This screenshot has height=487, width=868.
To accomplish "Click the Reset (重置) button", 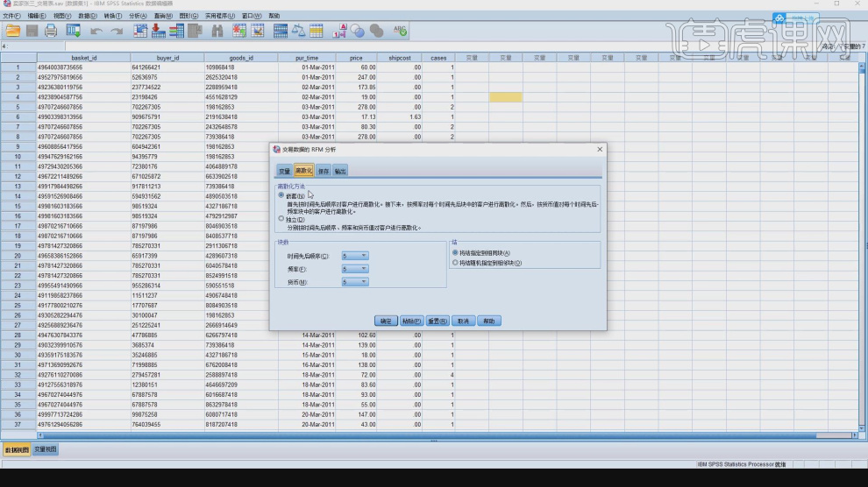I will coord(438,321).
